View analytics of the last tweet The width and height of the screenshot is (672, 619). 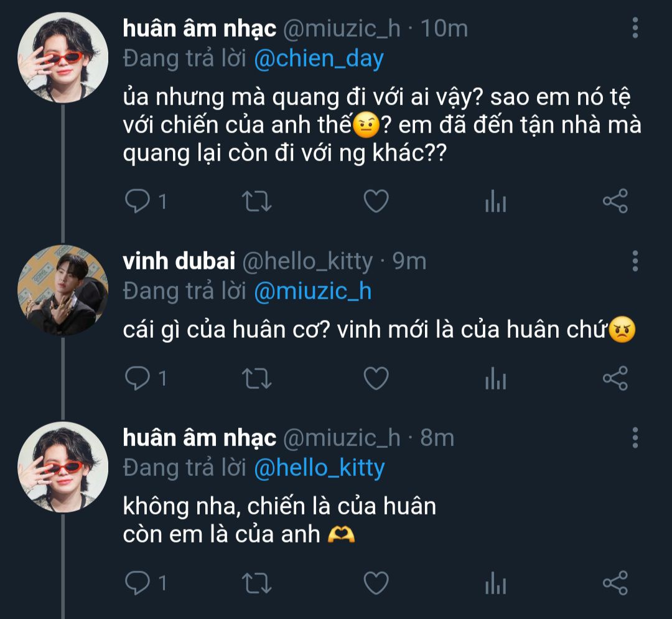(495, 583)
